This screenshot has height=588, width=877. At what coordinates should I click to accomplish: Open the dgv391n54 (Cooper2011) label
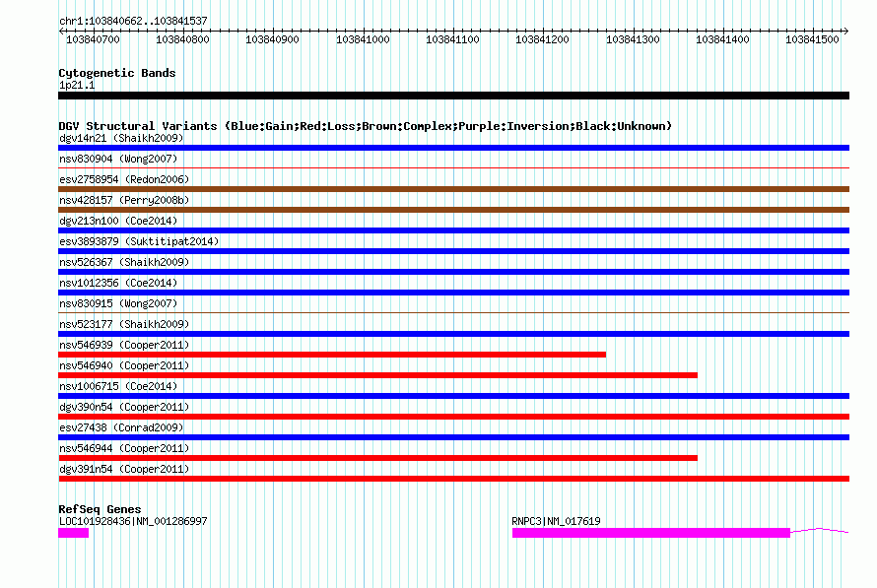(x=124, y=469)
